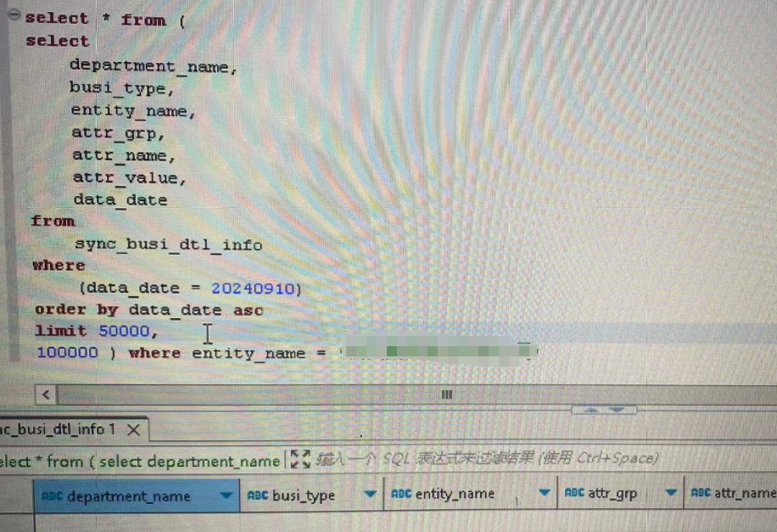Grab the horizontal scrollbar thumb in the editor
The width and height of the screenshot is (777, 532).
pos(447,395)
